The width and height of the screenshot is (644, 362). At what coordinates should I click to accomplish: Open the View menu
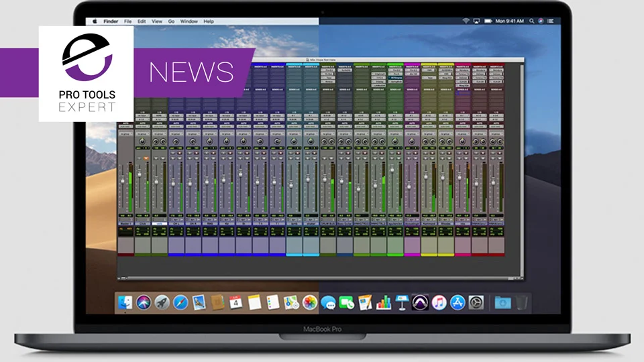coord(156,21)
